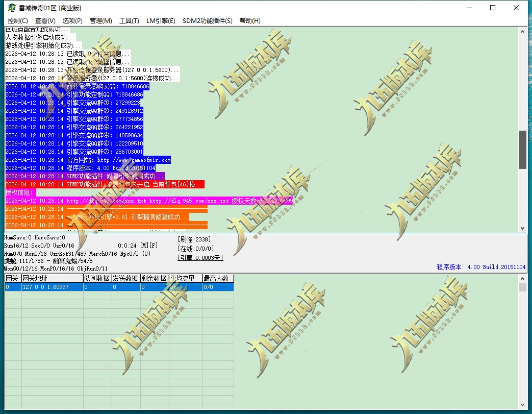This screenshot has width=532, height=414.
Task: Open the 帮助(H) menu
Action: 250,21
